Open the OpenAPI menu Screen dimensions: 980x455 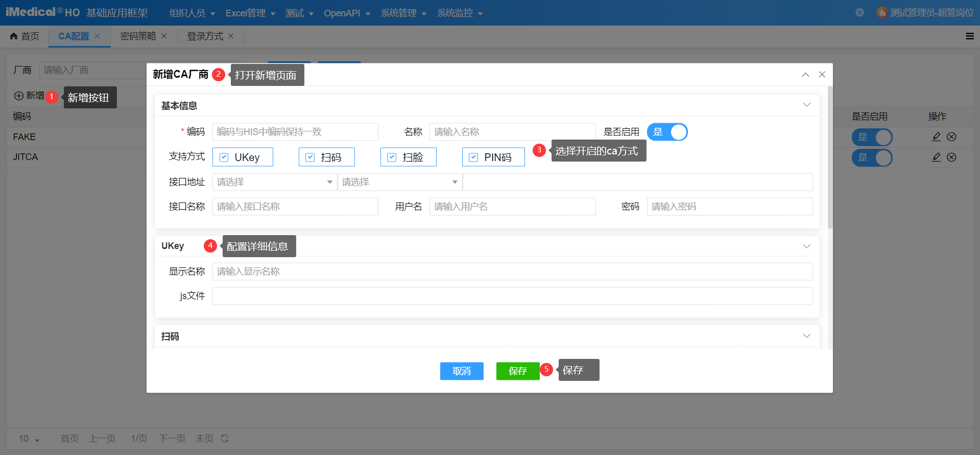point(347,13)
